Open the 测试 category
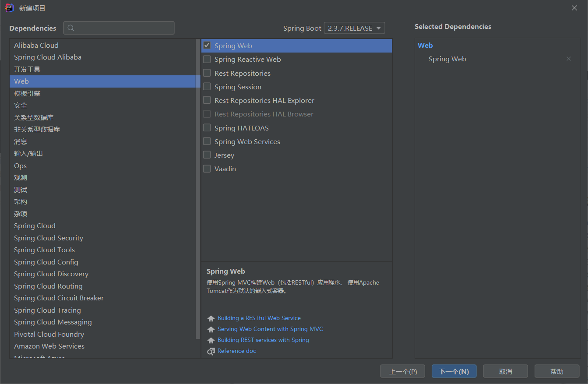The height and width of the screenshot is (384, 588). tap(102, 190)
